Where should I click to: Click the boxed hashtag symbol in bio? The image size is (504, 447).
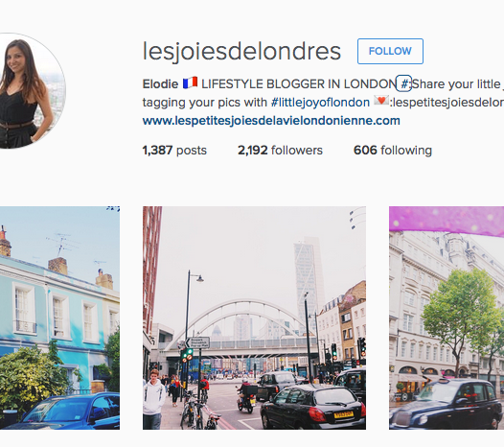click(x=403, y=83)
